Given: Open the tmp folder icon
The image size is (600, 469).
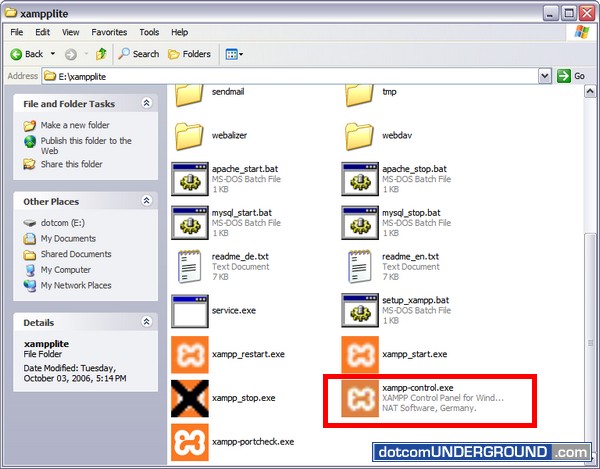Looking at the screenshot, I should 359,95.
